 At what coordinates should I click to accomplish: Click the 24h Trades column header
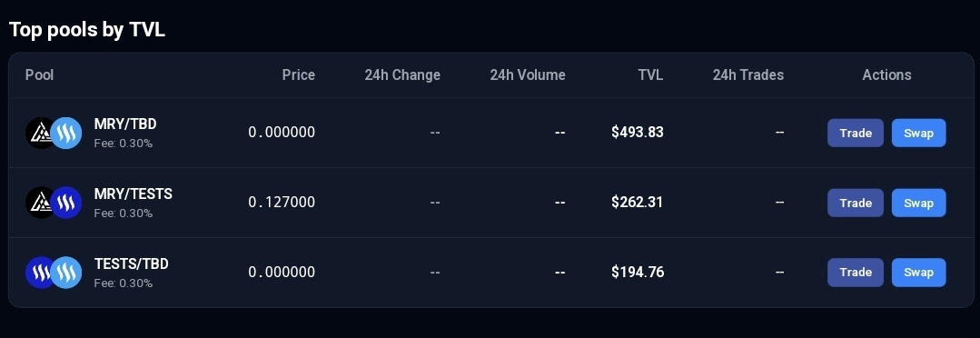tap(748, 75)
